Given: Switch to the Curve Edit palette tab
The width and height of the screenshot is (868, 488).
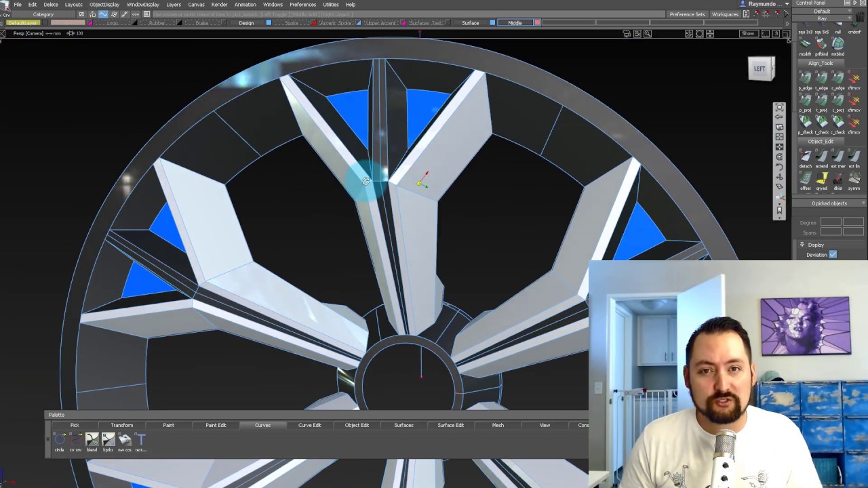Looking at the screenshot, I should pyautogui.click(x=309, y=425).
